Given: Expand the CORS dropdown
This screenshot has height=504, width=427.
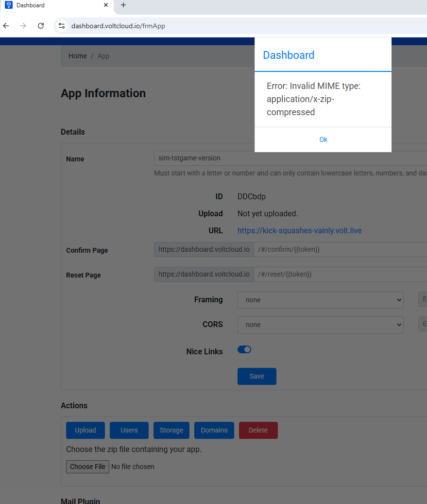Looking at the screenshot, I should tap(320, 325).
